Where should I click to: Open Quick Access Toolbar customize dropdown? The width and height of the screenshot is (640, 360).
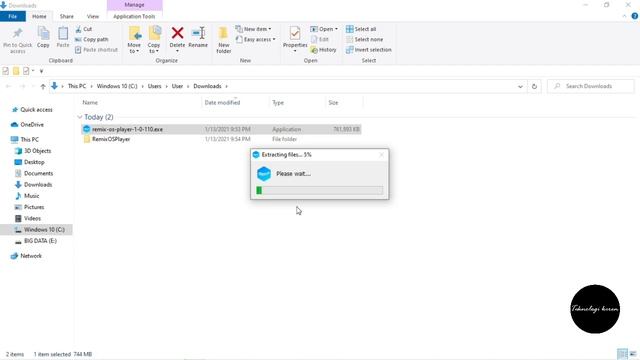[41, 71]
